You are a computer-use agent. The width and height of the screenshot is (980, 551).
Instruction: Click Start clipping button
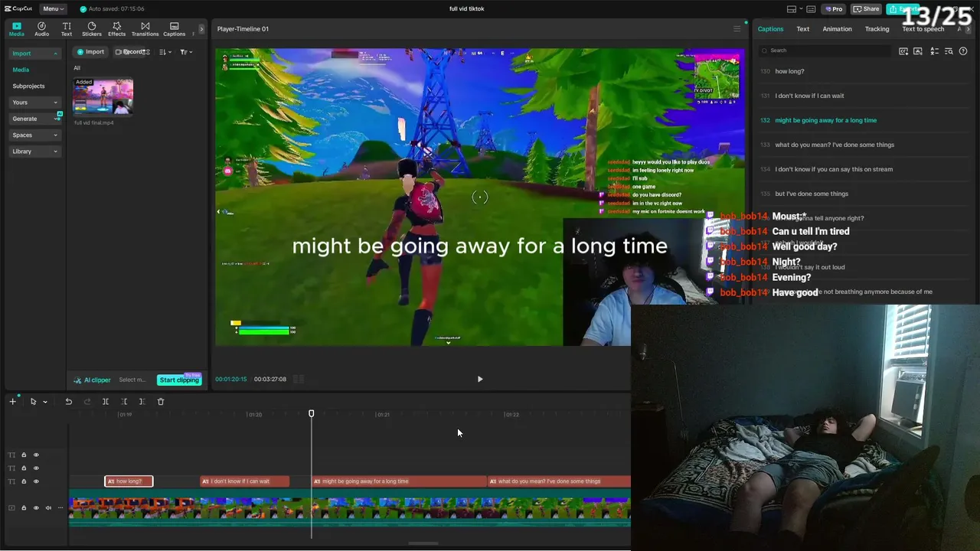point(179,380)
